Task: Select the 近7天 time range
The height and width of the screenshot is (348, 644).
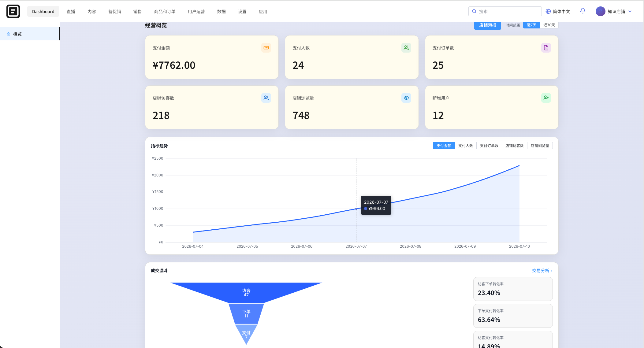Action: 531,25
